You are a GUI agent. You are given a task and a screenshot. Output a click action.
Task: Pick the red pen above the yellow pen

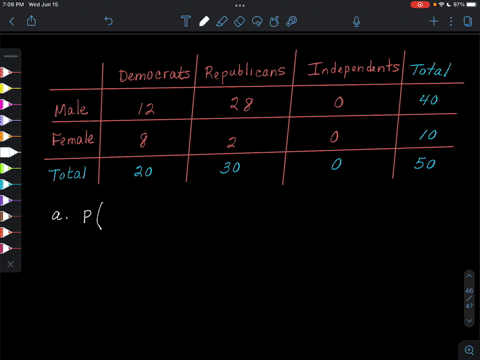[9, 72]
